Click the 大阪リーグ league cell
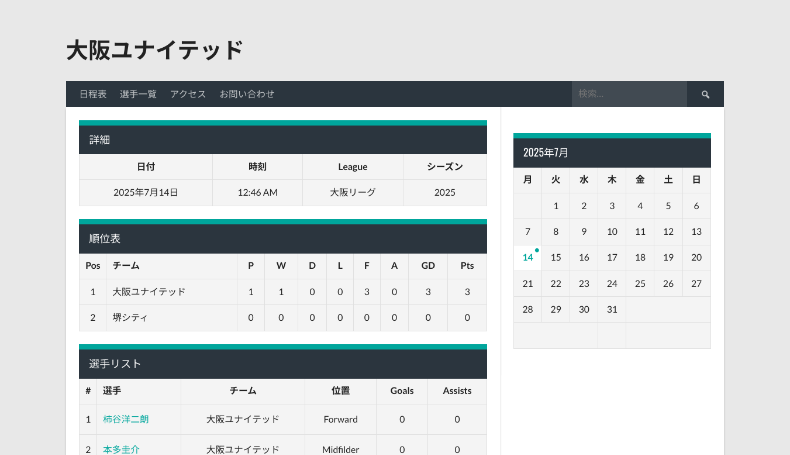Viewport: 790px width, 455px height. pos(353,192)
